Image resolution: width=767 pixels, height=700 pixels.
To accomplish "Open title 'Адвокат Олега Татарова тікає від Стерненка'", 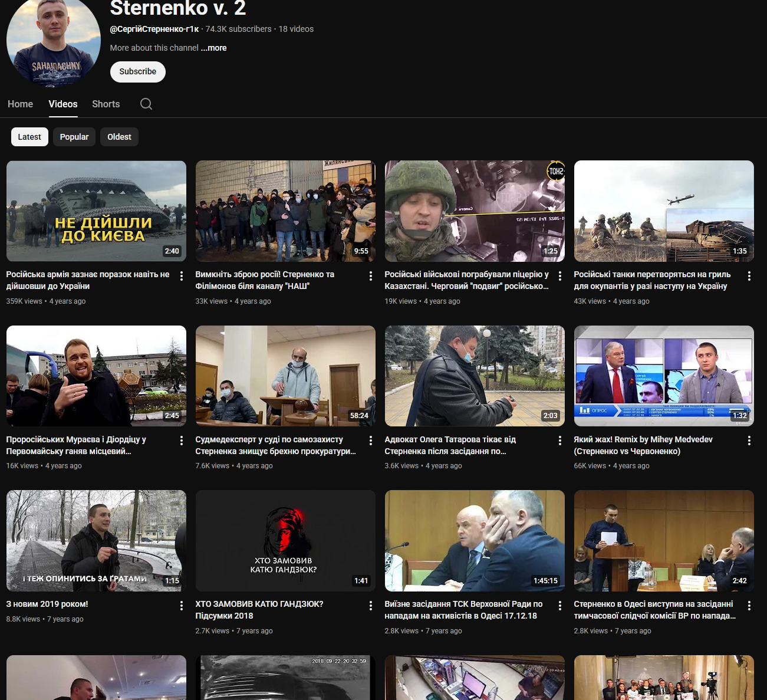I will [450, 445].
